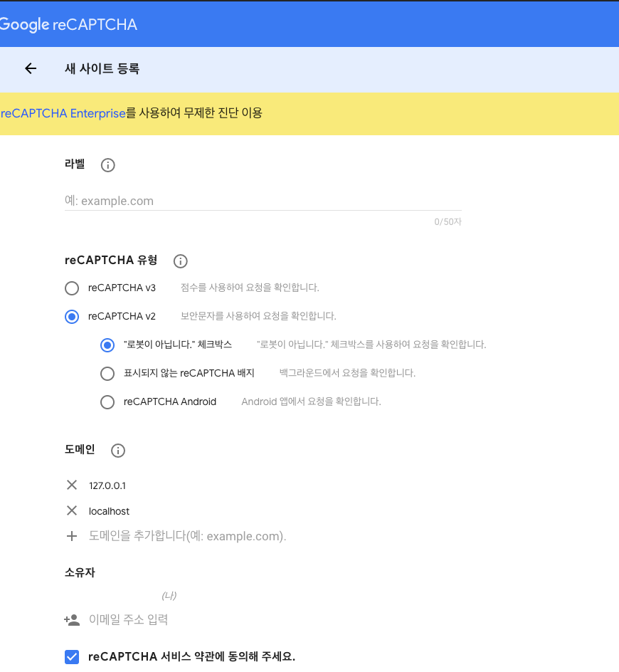Open the reCAPTCHA Enterprise link
The width and height of the screenshot is (619, 672).
tap(63, 114)
